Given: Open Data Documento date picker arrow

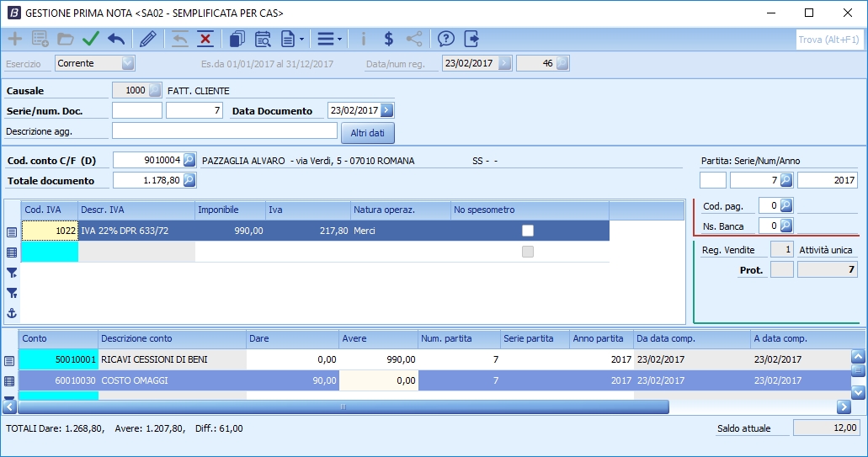Looking at the screenshot, I should click(386, 110).
